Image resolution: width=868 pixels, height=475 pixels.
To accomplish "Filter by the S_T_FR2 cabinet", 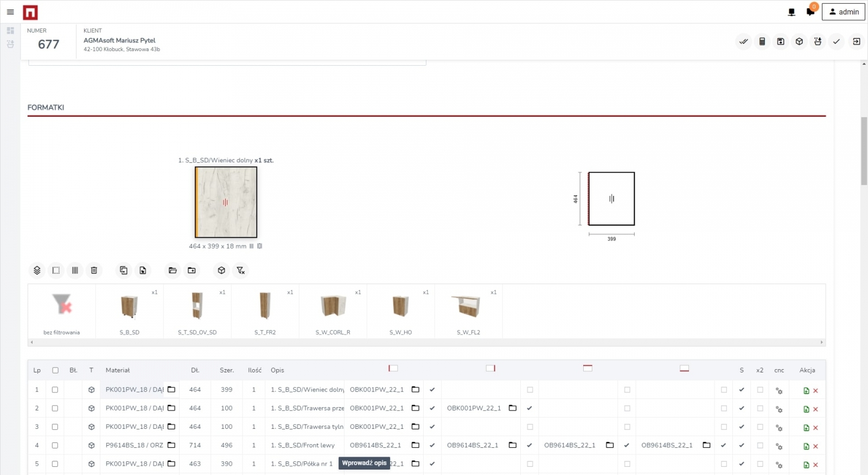I will pos(265,312).
